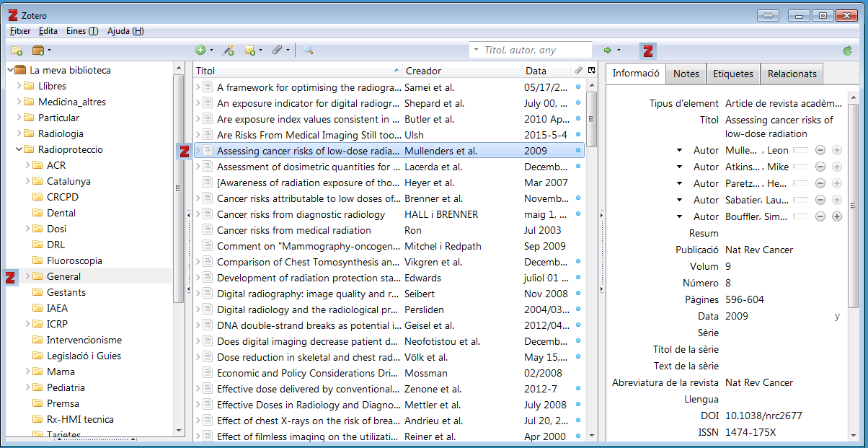This screenshot has height=448, width=868.
Task: Click the Publicació value 'Nat Rev Cancer'
Action: [759, 250]
